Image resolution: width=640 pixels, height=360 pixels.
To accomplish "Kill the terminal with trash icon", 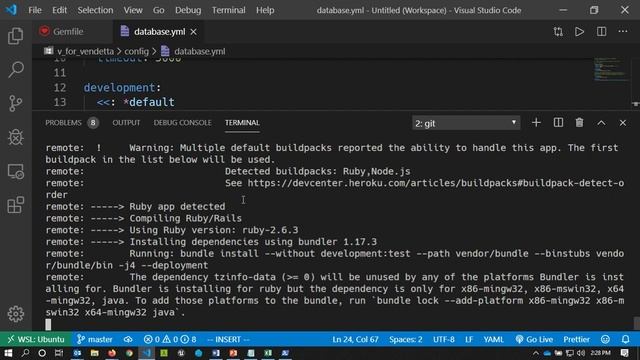I will [x=579, y=123].
